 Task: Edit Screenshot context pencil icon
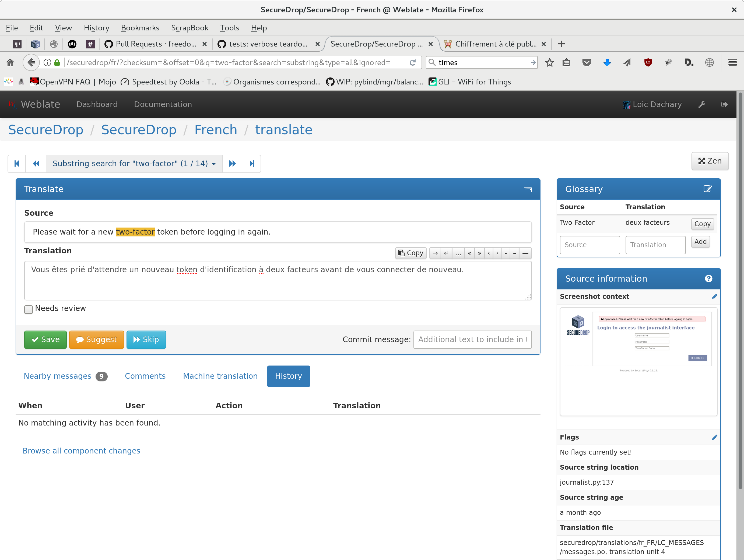714,297
